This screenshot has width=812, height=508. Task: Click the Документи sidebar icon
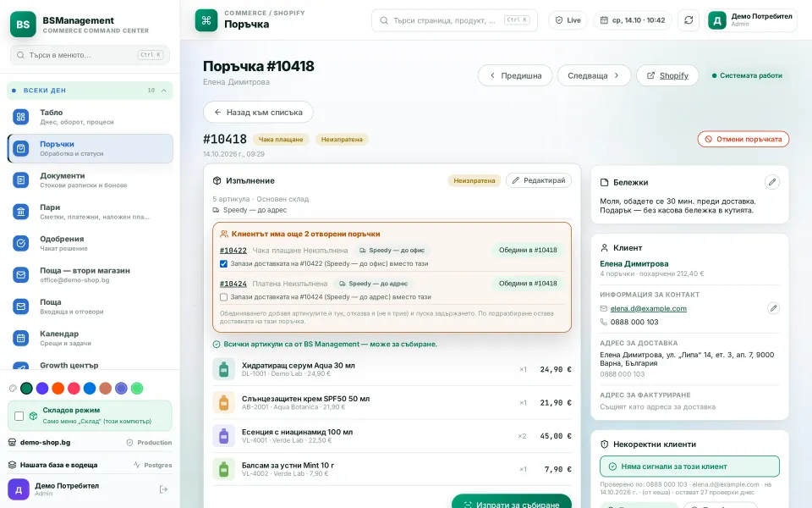point(20,179)
